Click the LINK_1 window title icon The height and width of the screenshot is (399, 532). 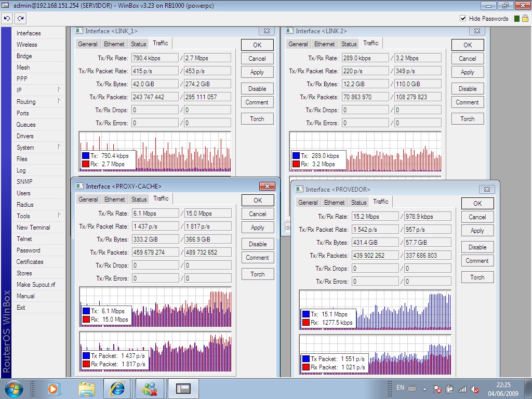click(x=79, y=31)
